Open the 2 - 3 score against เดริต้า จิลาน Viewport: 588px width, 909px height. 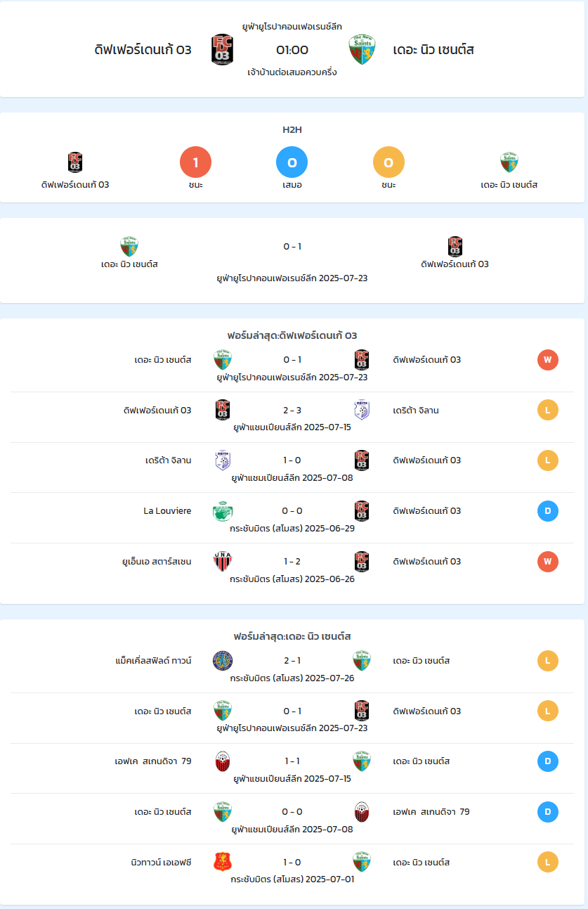click(292, 411)
